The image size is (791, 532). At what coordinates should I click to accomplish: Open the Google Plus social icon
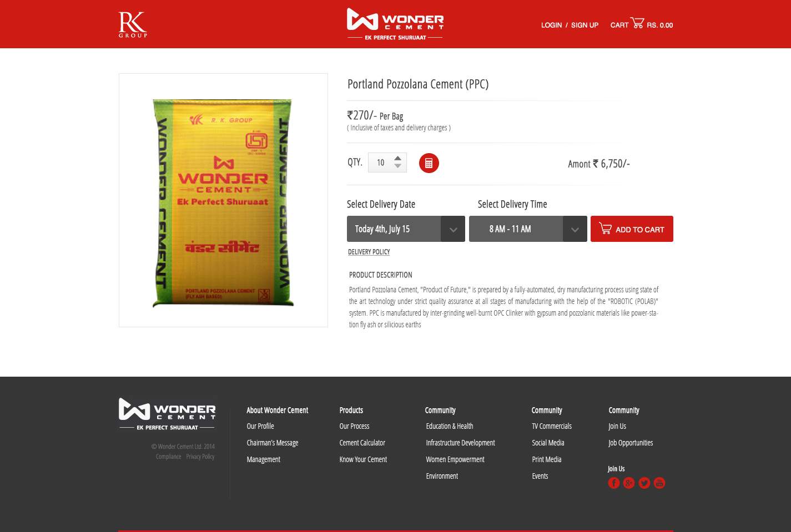tap(629, 483)
